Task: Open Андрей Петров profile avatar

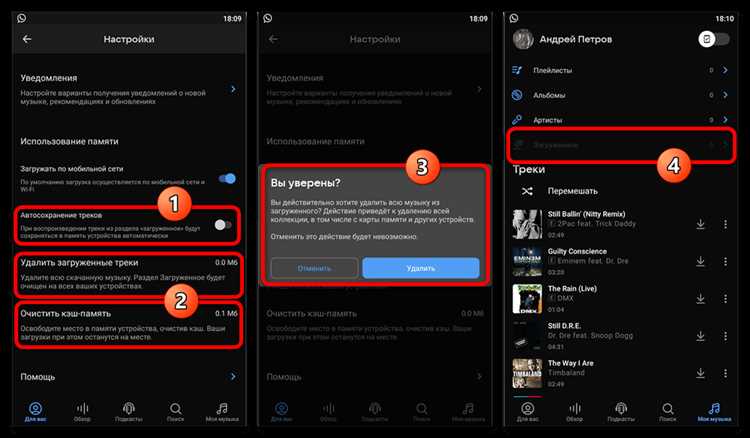Action: click(x=523, y=39)
